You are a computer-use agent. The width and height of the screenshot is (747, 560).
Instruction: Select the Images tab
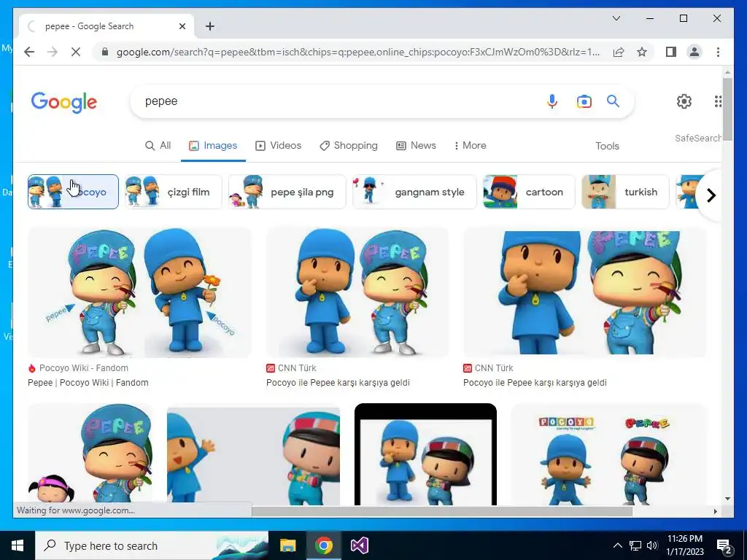point(213,145)
